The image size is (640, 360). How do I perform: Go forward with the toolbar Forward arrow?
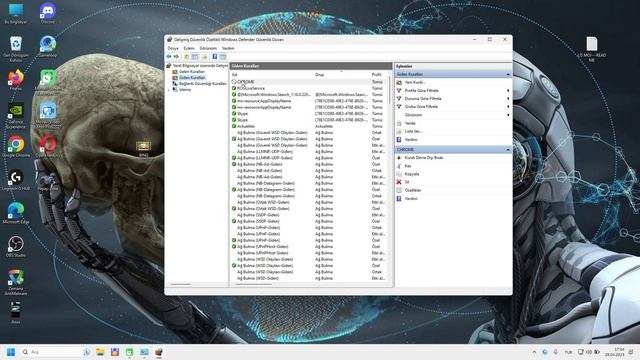click(x=176, y=56)
